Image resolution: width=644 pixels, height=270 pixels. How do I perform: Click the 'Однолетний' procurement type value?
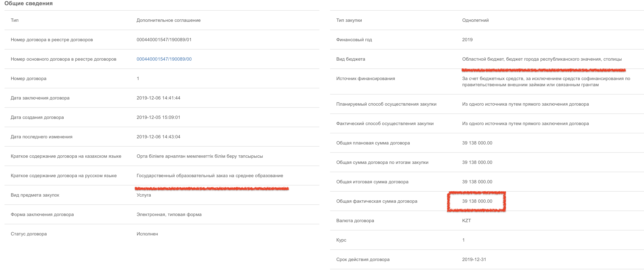pyautogui.click(x=475, y=20)
